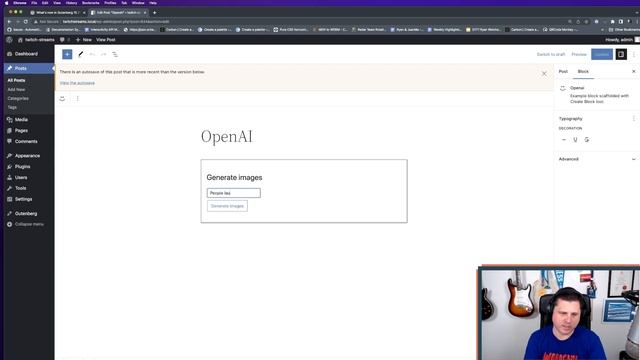Image resolution: width=640 pixels, height=360 pixels.
Task: Open the Document Overview list view icon
Action: tap(115, 54)
